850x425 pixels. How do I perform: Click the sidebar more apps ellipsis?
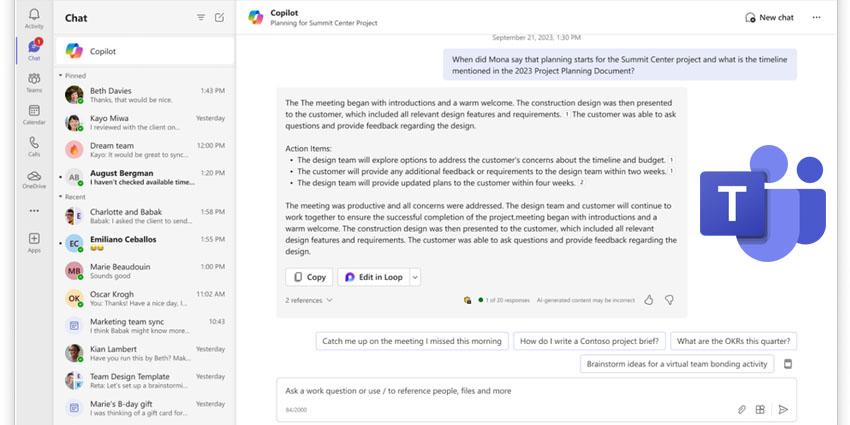coord(34,211)
